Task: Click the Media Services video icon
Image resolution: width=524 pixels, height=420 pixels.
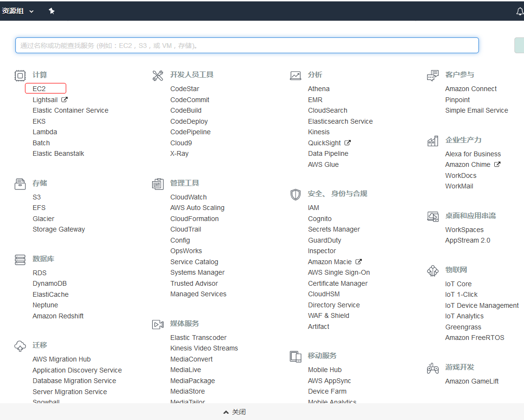Action: click(158, 324)
